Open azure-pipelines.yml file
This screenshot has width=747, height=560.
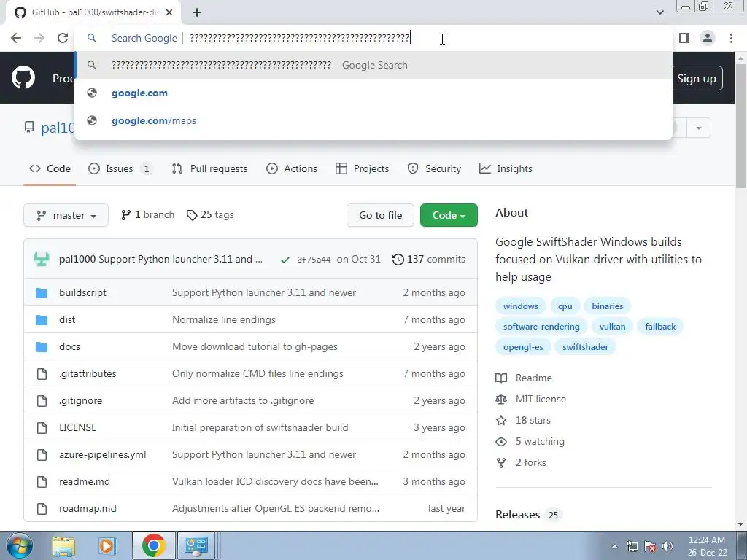coord(102,455)
